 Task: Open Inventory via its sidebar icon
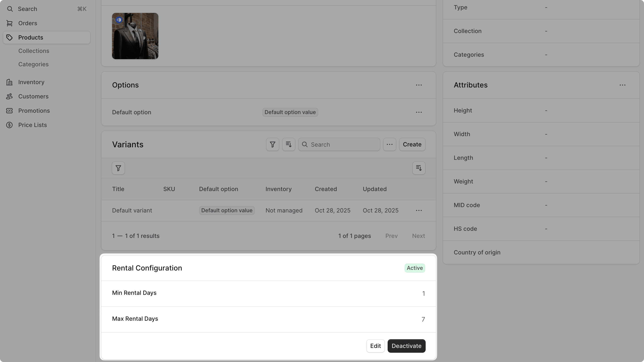point(10,82)
